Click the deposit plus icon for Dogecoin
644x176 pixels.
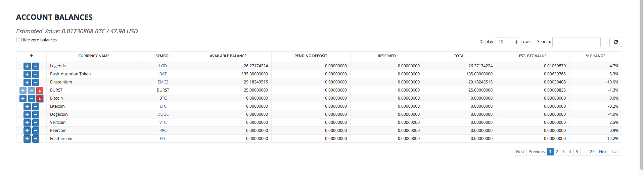(x=27, y=115)
